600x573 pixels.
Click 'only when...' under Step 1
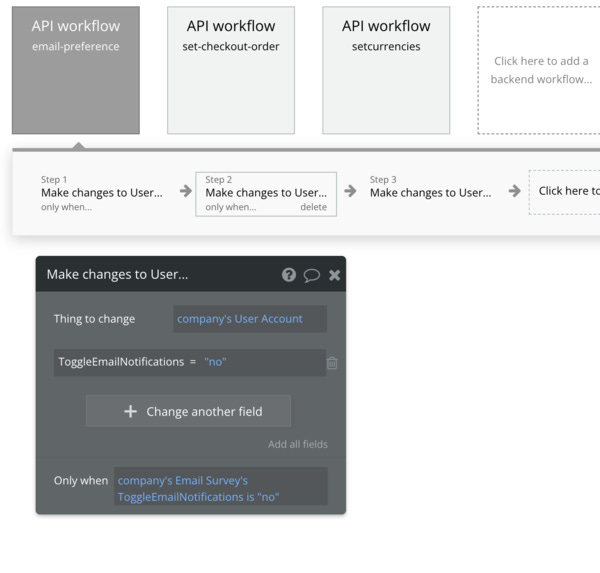[66, 207]
